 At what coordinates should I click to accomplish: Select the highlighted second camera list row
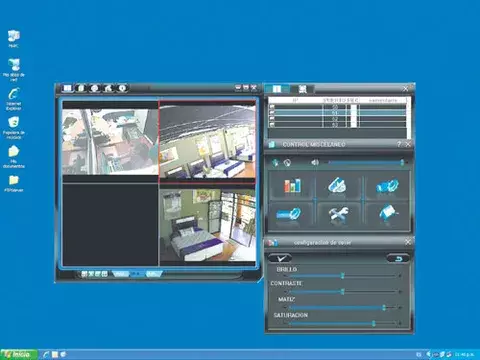(337, 113)
